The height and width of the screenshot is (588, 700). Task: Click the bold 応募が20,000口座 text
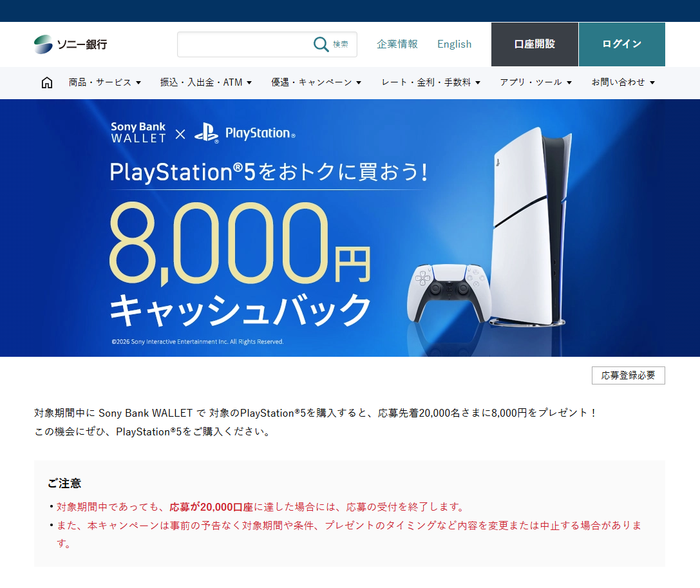tap(211, 507)
